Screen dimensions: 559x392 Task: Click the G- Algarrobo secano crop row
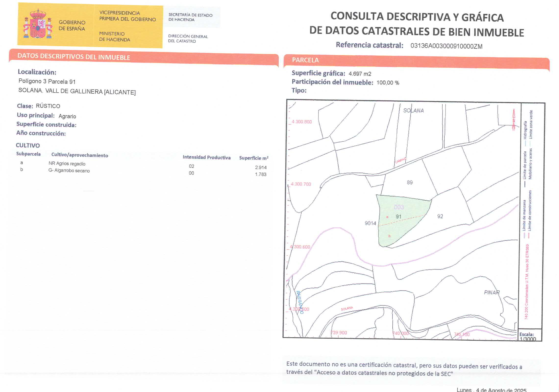69,171
